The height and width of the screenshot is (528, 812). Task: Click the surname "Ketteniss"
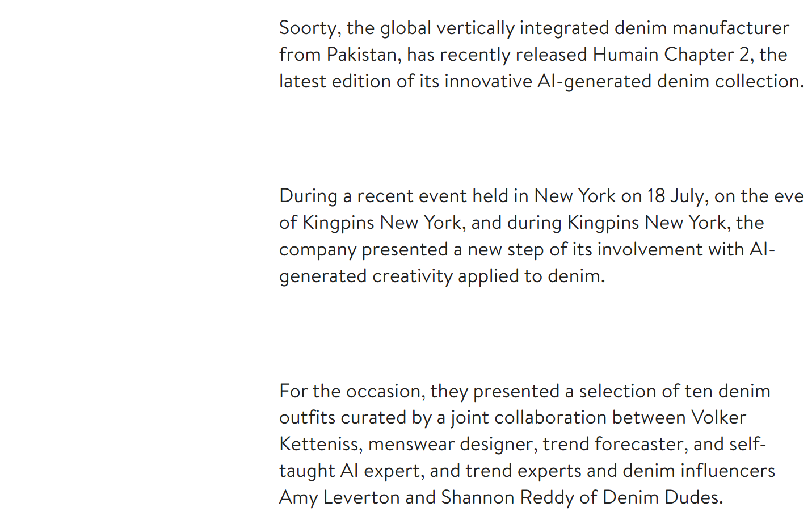[x=320, y=444]
